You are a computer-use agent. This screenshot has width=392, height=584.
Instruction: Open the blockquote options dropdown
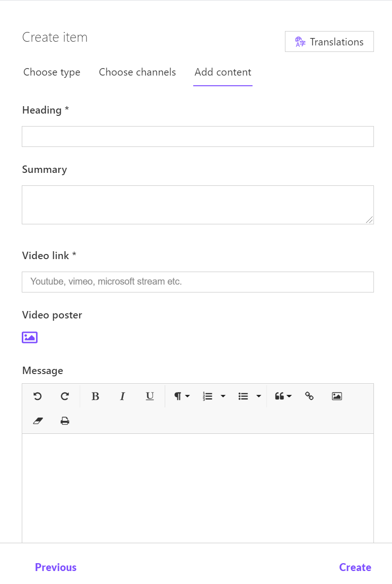coord(283,396)
